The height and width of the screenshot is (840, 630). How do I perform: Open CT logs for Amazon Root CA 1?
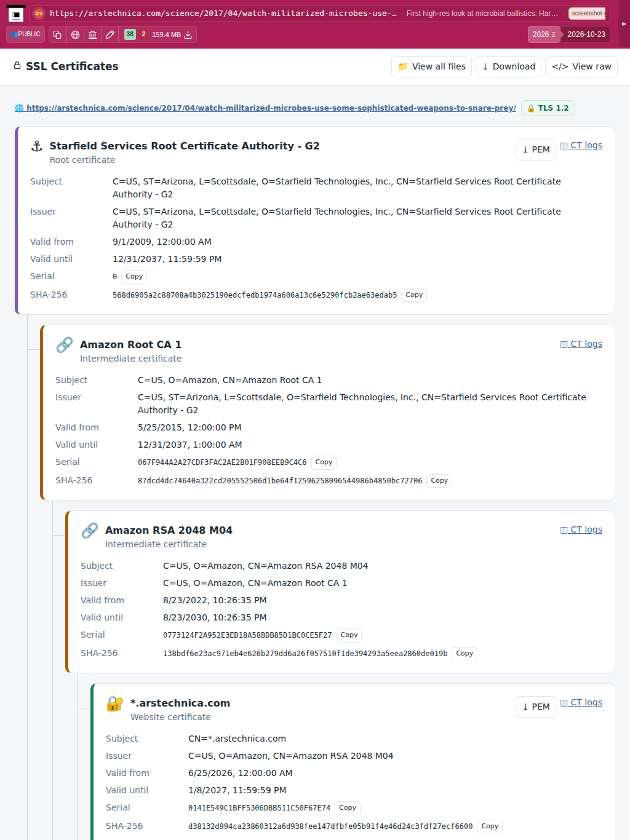click(581, 344)
